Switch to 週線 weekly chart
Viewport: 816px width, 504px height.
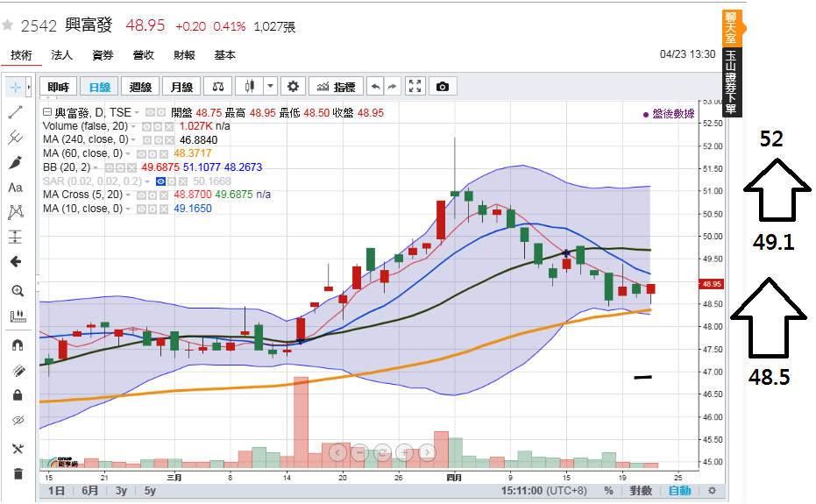pos(140,87)
